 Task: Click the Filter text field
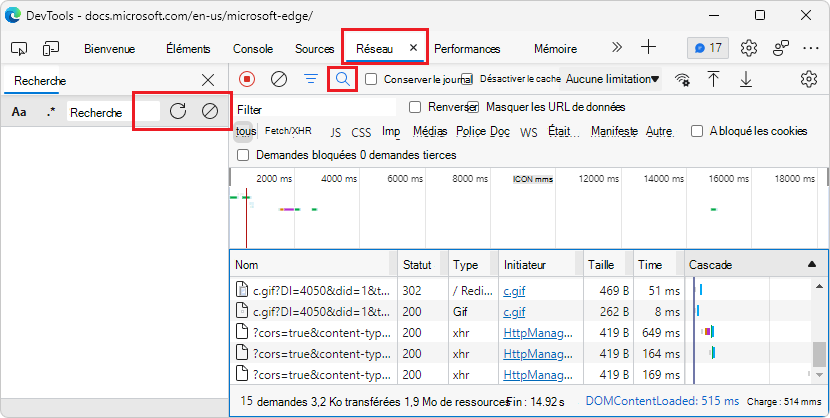(315, 109)
